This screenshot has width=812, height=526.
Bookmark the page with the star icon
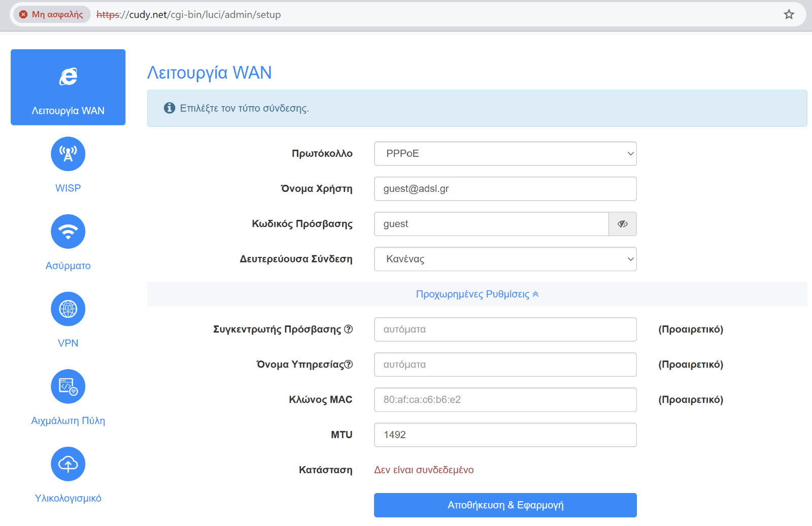pyautogui.click(x=789, y=14)
